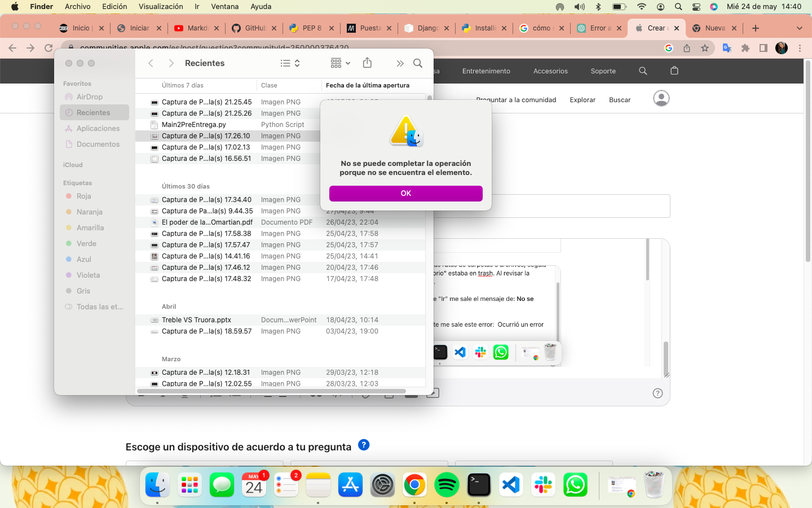Click the Chrome profile avatar
Image resolution: width=812 pixels, height=508 pixels.
[782, 48]
